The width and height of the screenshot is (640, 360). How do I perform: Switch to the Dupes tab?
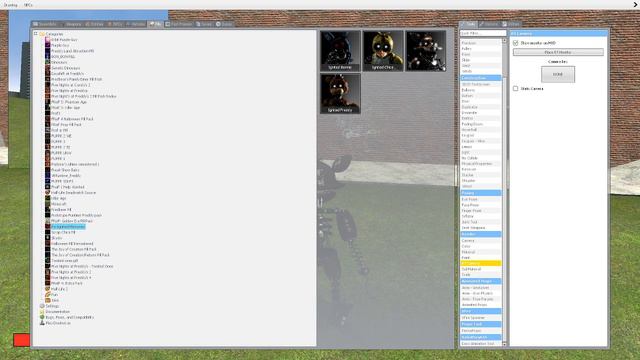(224, 24)
